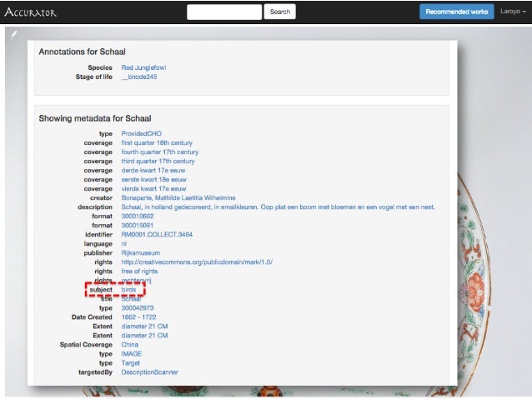
Task: Click identifier RM0001.COLLECT.3464
Action: (x=157, y=234)
